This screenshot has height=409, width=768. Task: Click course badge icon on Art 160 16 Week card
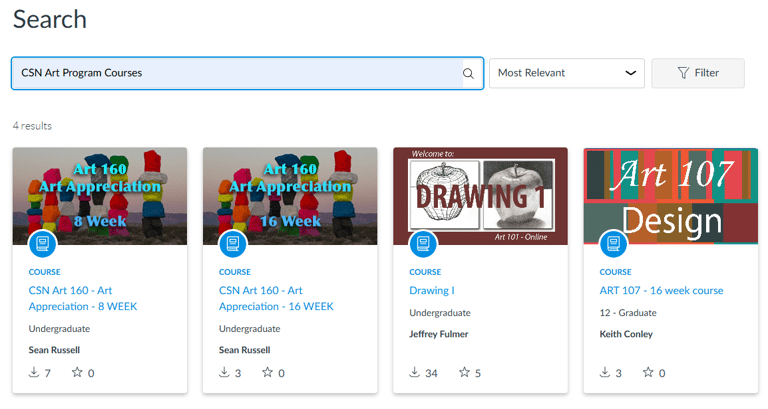pyautogui.click(x=233, y=243)
